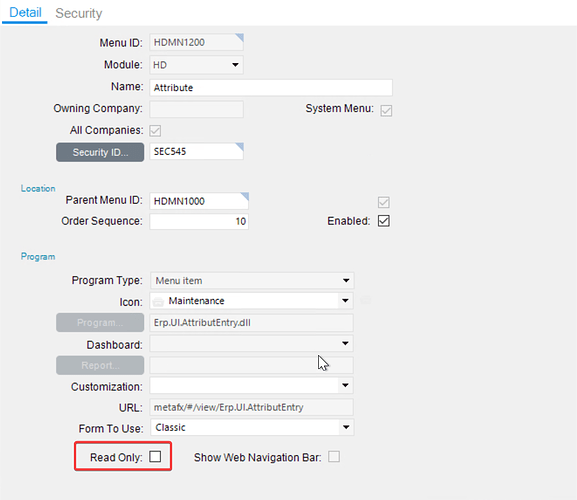Screen dimensions: 577x500
Task: Uncheck the Enabled checkbox
Action: tap(384, 221)
